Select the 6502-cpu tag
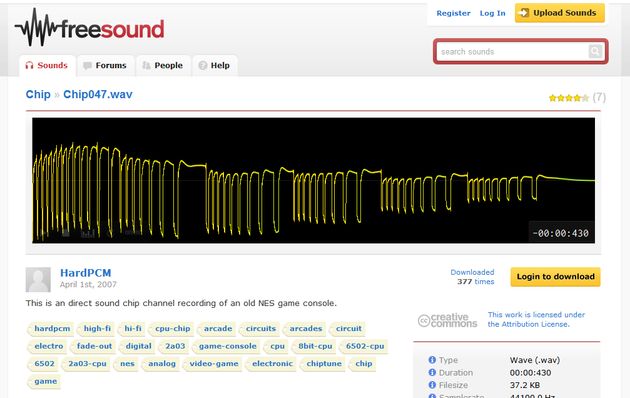 coord(364,346)
